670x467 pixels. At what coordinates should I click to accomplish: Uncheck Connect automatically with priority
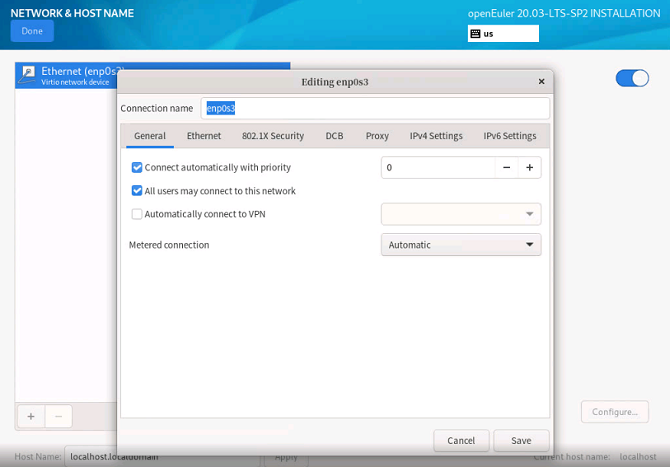pos(137,167)
